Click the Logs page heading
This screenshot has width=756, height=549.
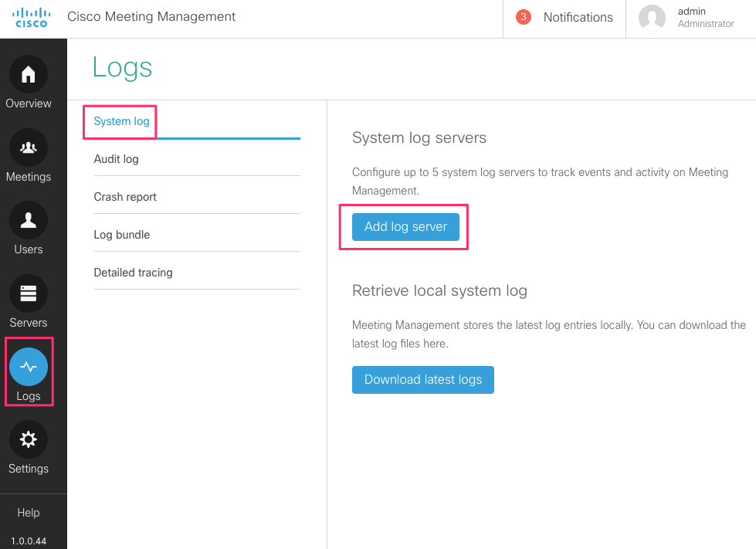pos(123,68)
